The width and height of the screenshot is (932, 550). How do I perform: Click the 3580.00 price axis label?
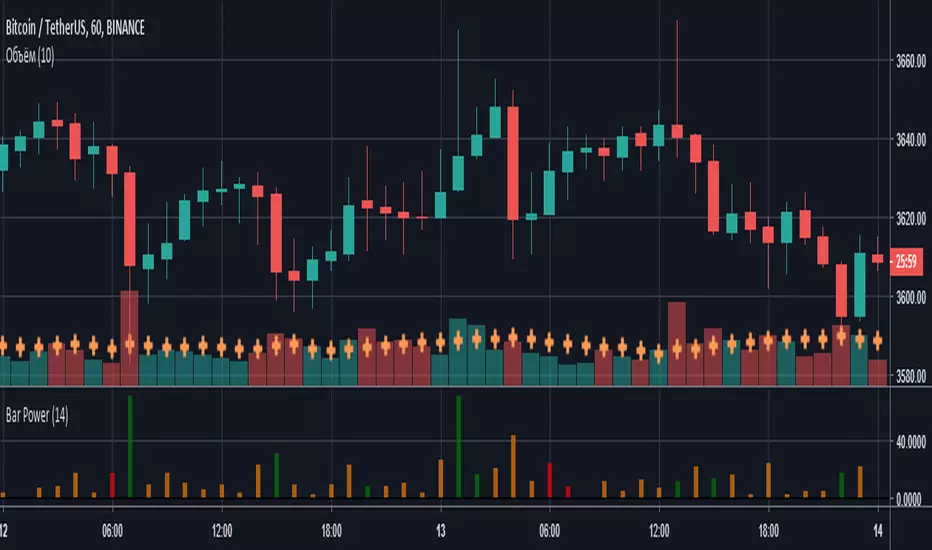pyautogui.click(x=908, y=377)
